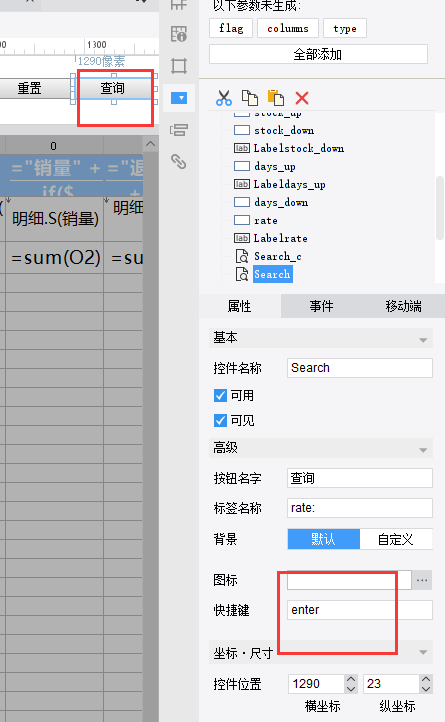Click the crop-frame sidebar icon
This screenshot has height=722, width=445.
tap(179, 66)
